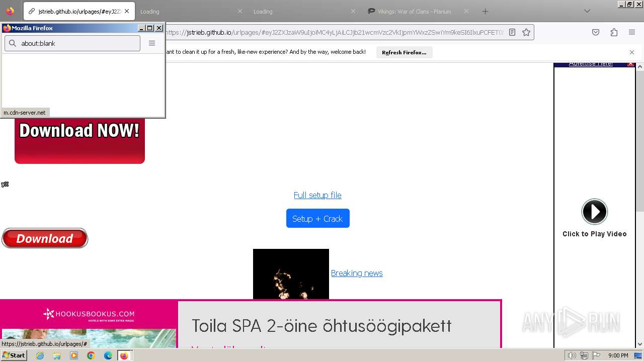Close the Vikings: War of Clans tab

(466, 11)
